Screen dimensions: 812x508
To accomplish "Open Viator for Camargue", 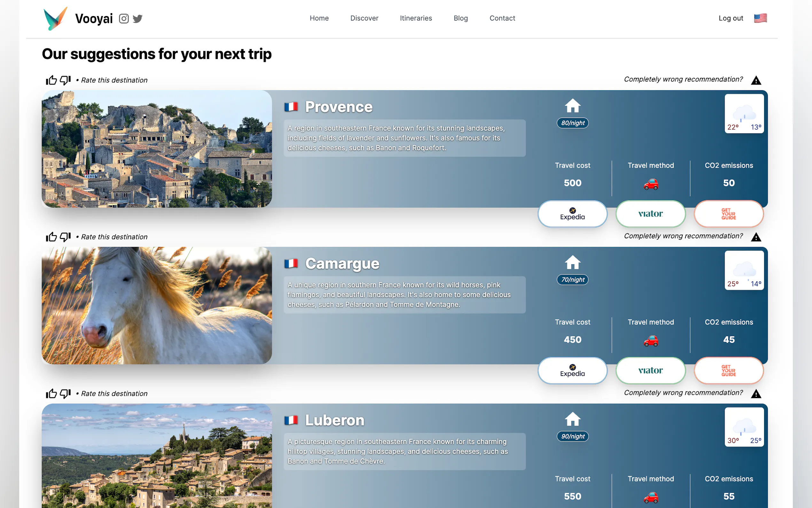I will tap(650, 370).
